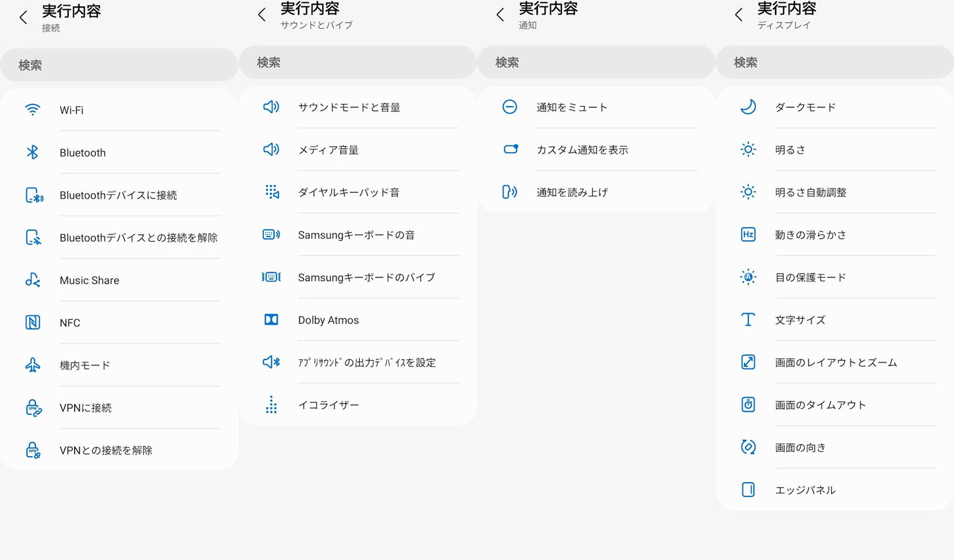
Task: Select 通知をミュート label
Action: [x=572, y=107]
